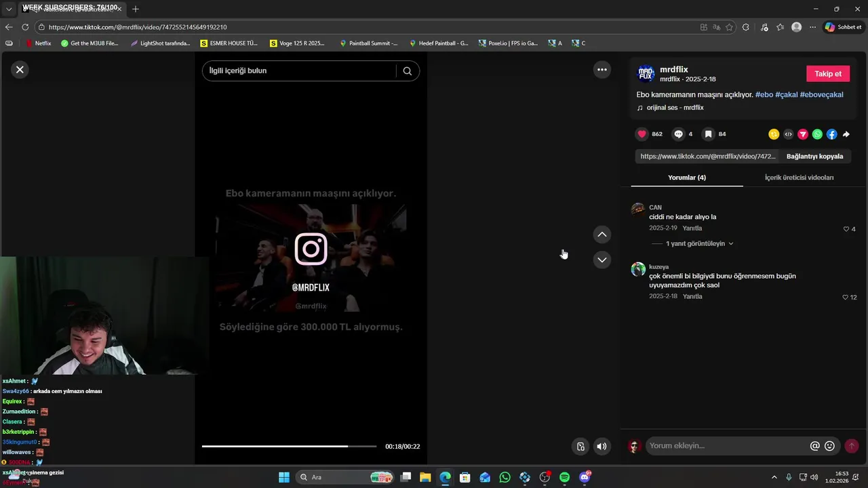The width and height of the screenshot is (868, 488).
Task: Like kuzeya's comment heart
Action: tap(845, 298)
